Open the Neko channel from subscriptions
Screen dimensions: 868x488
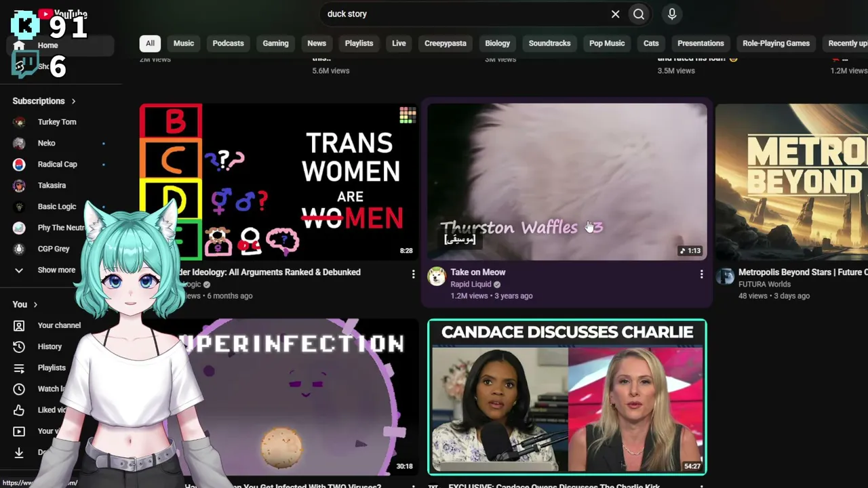[47, 143]
